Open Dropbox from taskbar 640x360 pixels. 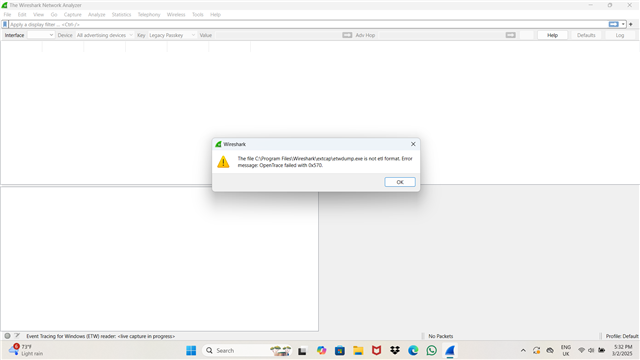(395, 351)
